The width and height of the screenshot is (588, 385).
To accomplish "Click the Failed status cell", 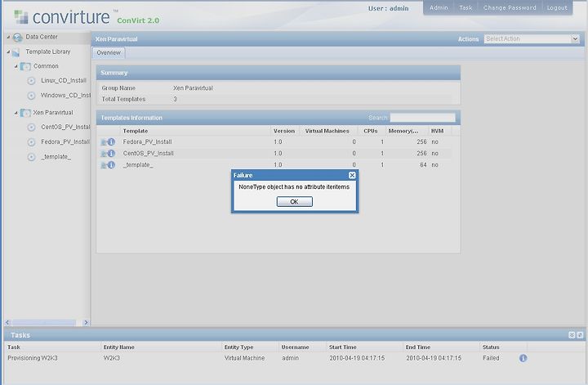I will tap(491, 358).
